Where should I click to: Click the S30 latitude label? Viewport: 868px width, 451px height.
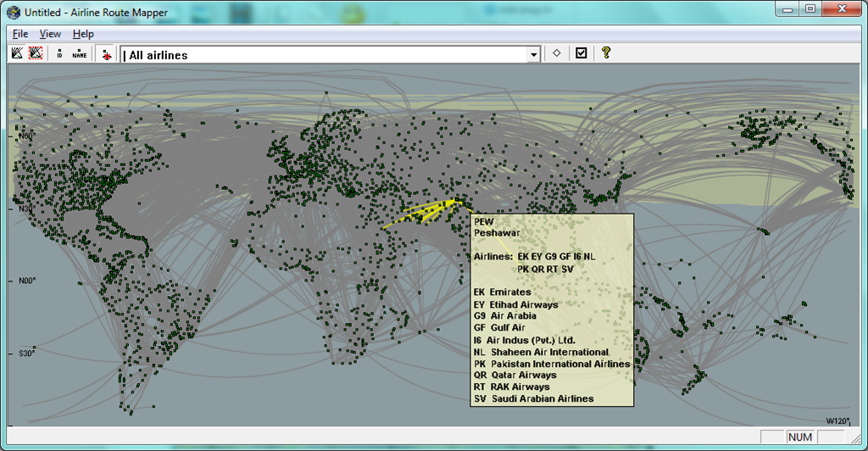tap(26, 353)
